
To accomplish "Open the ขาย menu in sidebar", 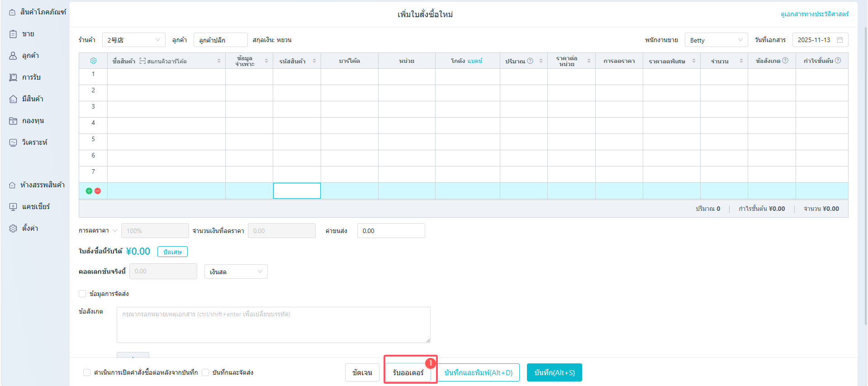I will [28, 34].
